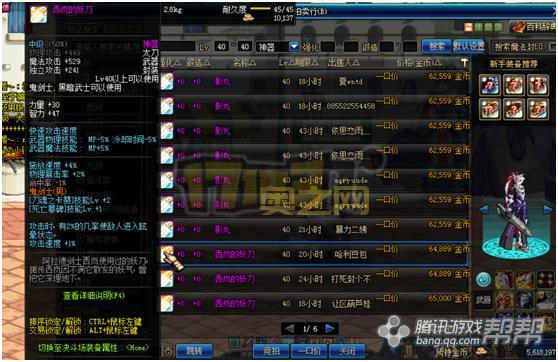Image resolution: width=558 pixels, height=362 pixels.
Task: Click item icon in 885522554458 seller row
Action: tap(167, 106)
